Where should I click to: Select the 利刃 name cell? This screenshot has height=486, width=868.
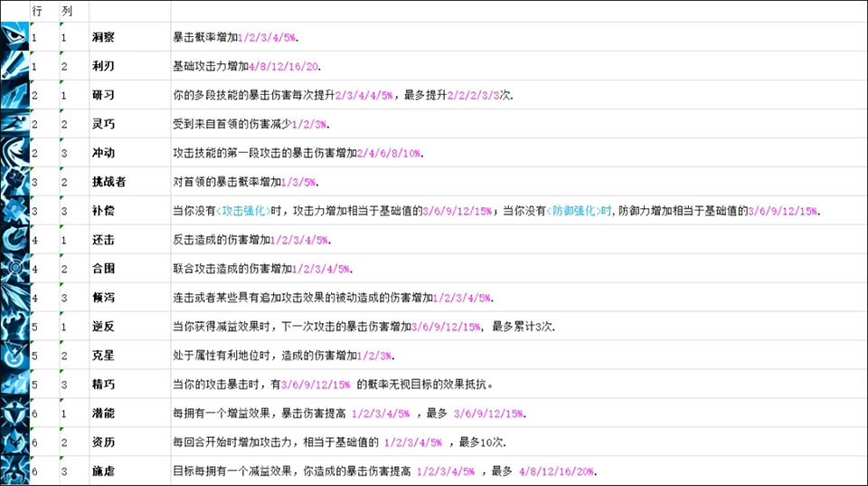click(x=129, y=66)
